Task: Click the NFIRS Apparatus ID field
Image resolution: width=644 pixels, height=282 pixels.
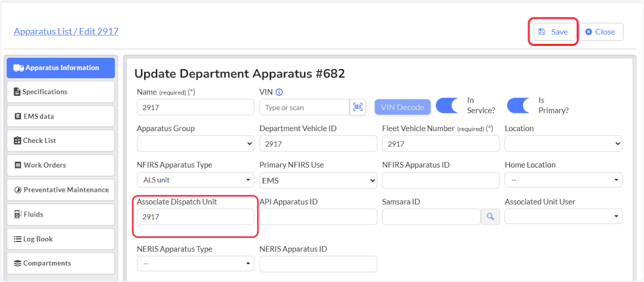Action: [x=441, y=180]
